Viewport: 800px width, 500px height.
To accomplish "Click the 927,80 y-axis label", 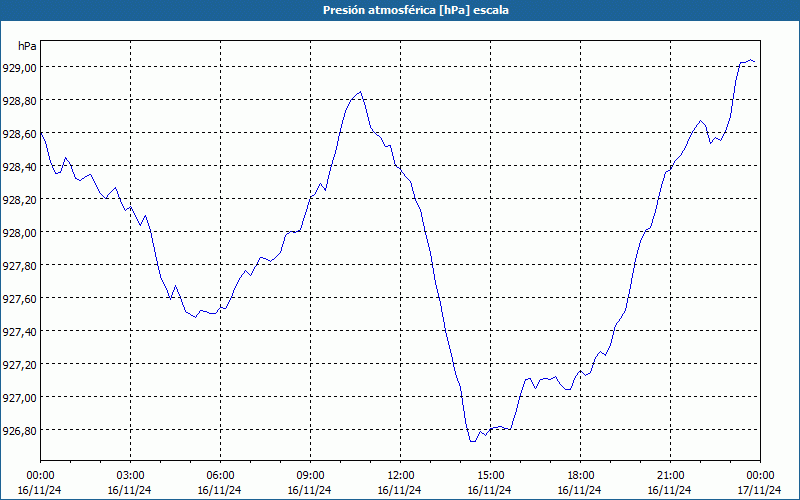I will [x=20, y=266].
